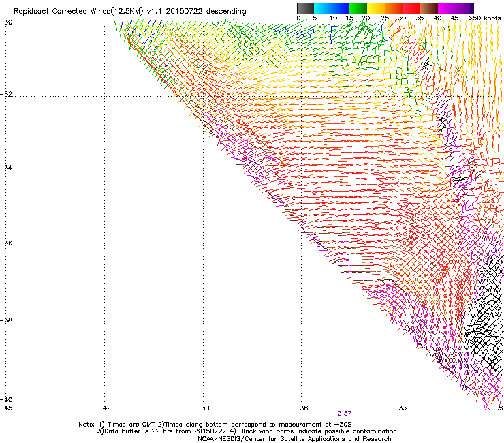Click the title 'Rapidscat Corrected Winds(12.5KM) v1.1'
This screenshot has width=504, height=443.
click(88, 12)
